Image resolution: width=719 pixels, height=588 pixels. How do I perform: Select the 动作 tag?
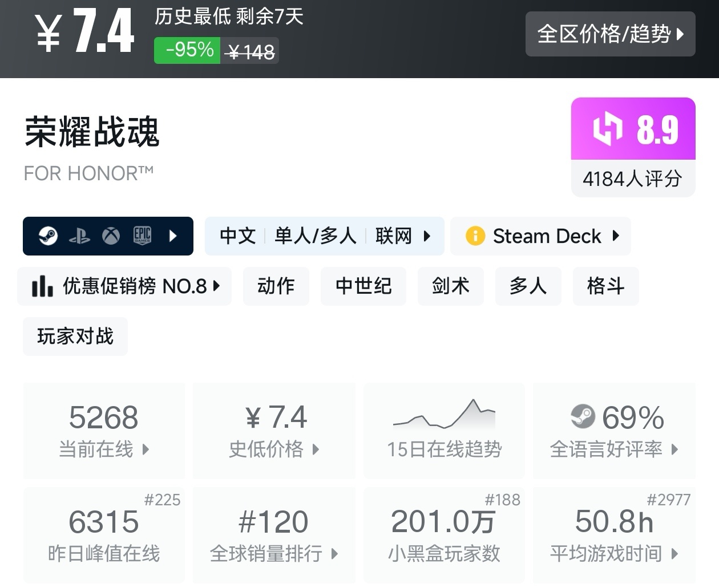click(x=276, y=286)
